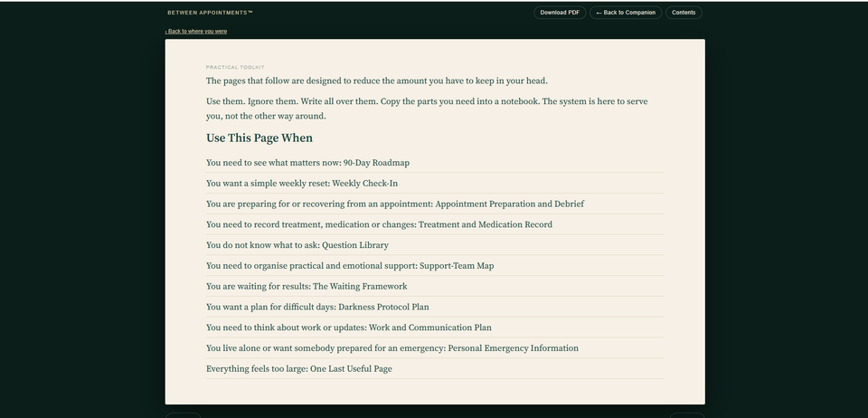Viewport: 868px width, 418px height.
Task: Open the Contents menu
Action: pyautogui.click(x=684, y=13)
